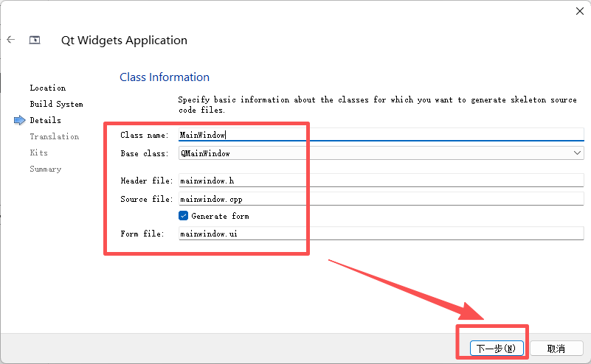
Task: Click the Form file field mainwindow.ui
Action: coord(381,234)
